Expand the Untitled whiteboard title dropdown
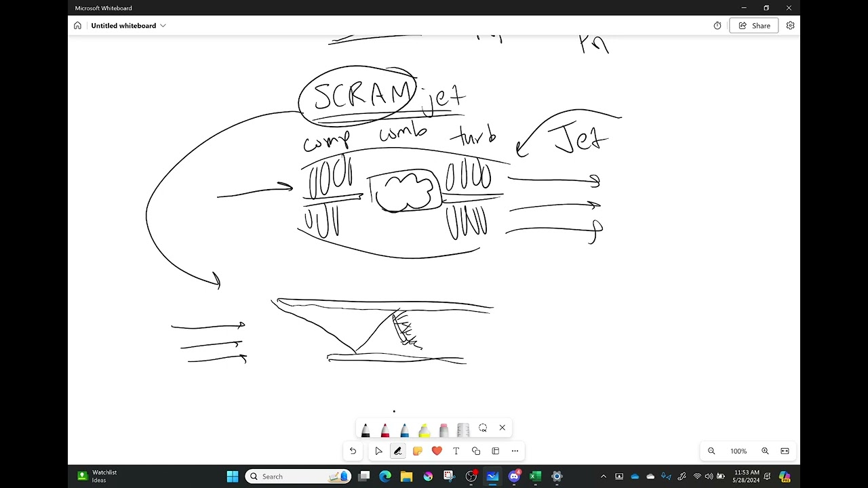The image size is (868, 488). click(163, 26)
